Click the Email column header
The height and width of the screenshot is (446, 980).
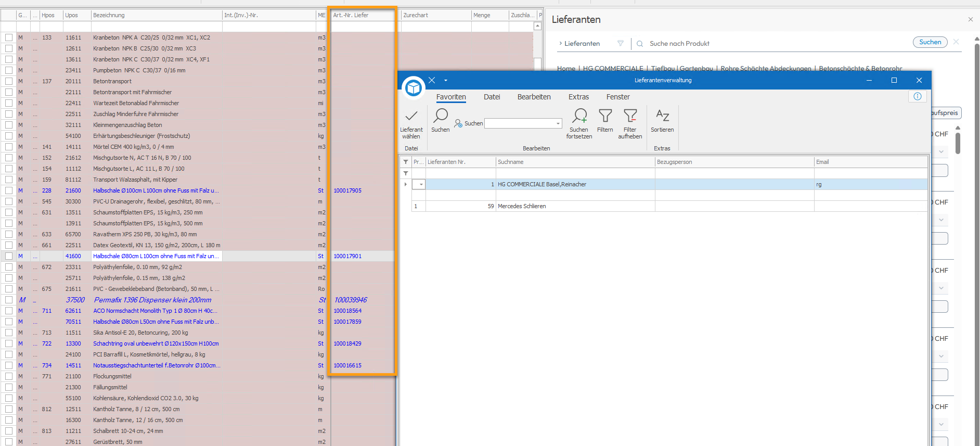(871, 162)
